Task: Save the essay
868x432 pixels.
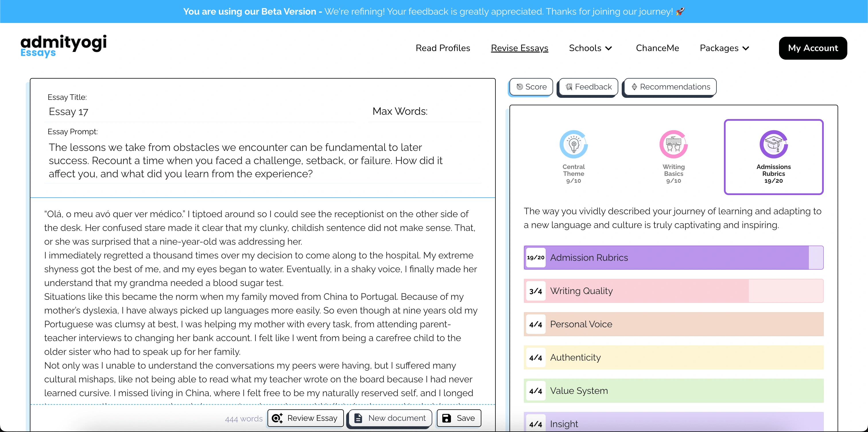Action: coord(459,418)
